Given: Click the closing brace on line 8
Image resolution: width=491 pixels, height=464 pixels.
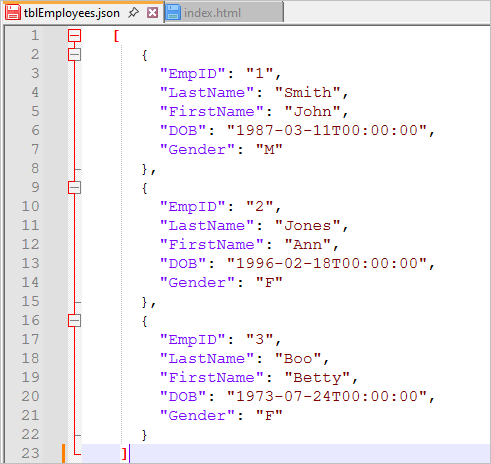Looking at the screenshot, I should [144, 169].
